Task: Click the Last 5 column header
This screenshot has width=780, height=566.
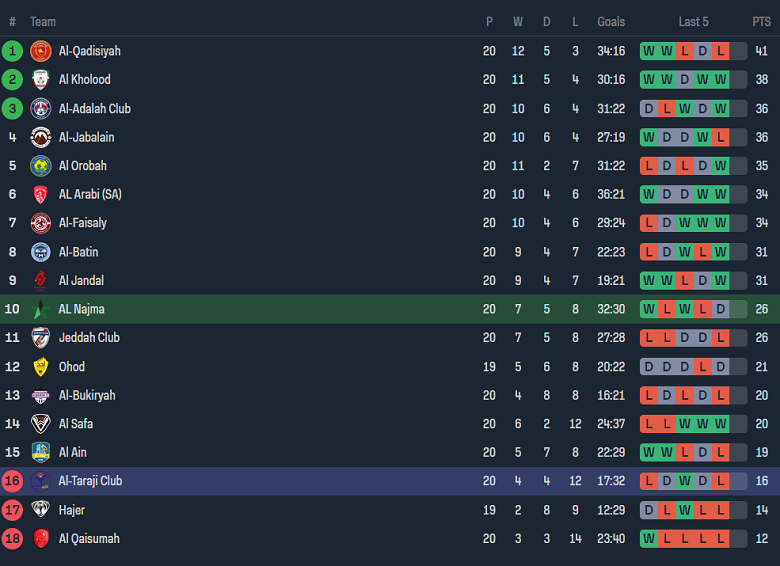Action: coord(693,22)
